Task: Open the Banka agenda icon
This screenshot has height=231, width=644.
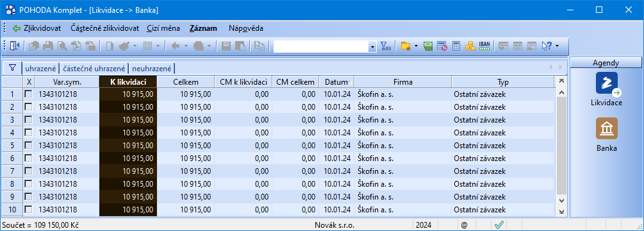Action: 607,128
